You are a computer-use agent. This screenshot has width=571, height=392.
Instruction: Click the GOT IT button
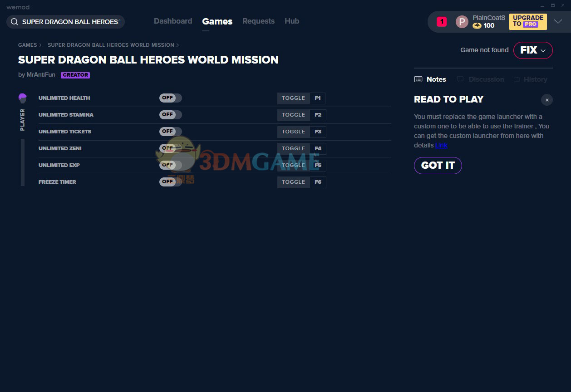point(438,166)
